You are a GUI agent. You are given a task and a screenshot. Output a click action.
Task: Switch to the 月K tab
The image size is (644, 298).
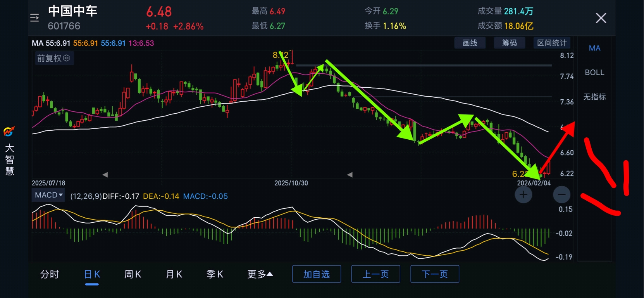(x=174, y=274)
